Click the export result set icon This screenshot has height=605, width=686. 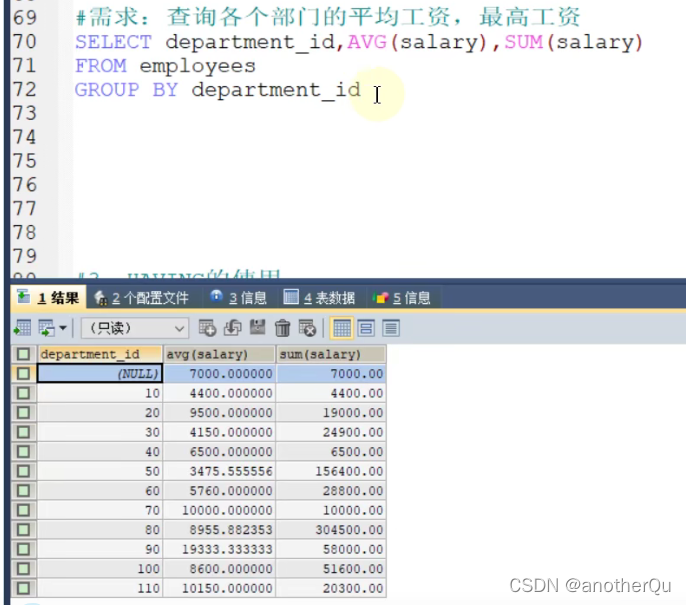[23, 328]
